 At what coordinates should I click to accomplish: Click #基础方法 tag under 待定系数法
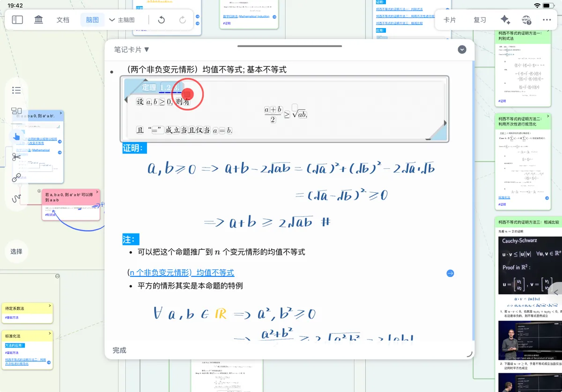click(12, 318)
